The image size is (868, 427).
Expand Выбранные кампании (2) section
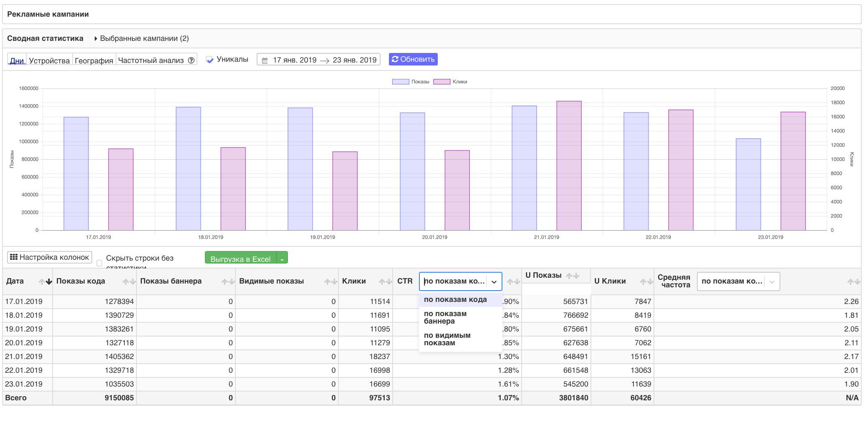pyautogui.click(x=141, y=38)
